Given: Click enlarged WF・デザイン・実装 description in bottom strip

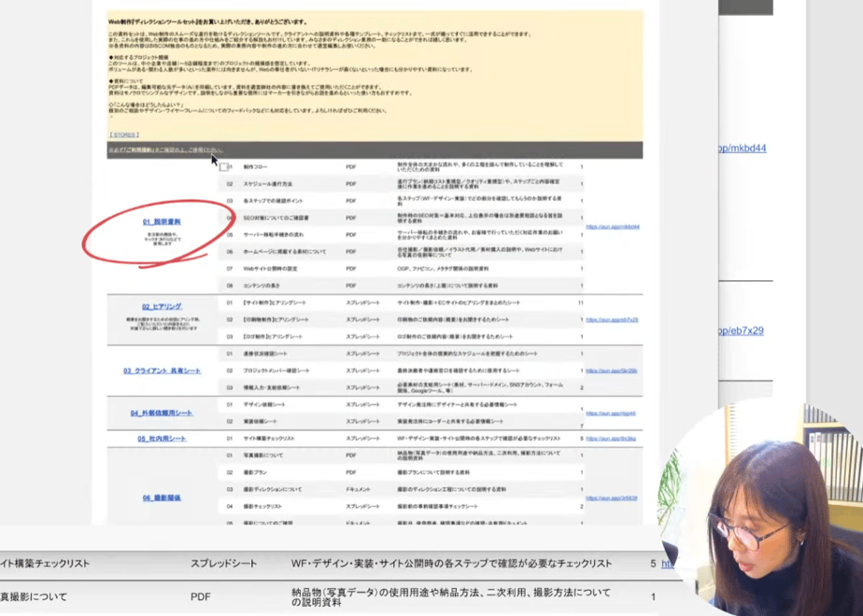Looking at the screenshot, I should pos(451,564).
